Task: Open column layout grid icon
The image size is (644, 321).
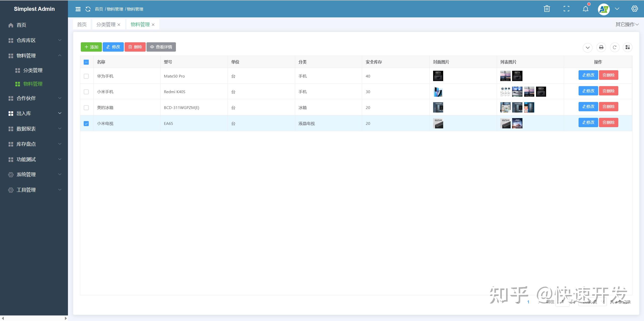Action: 628,47
